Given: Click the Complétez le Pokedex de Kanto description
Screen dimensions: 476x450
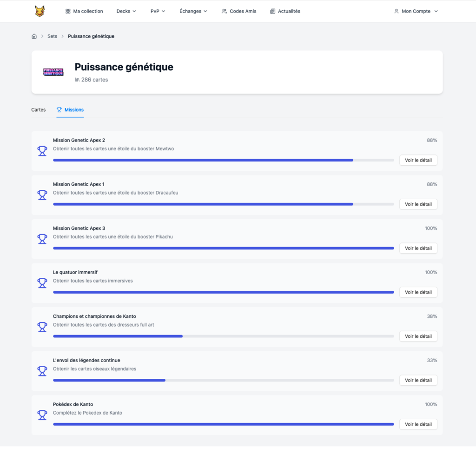Looking at the screenshot, I should click(x=87, y=413).
